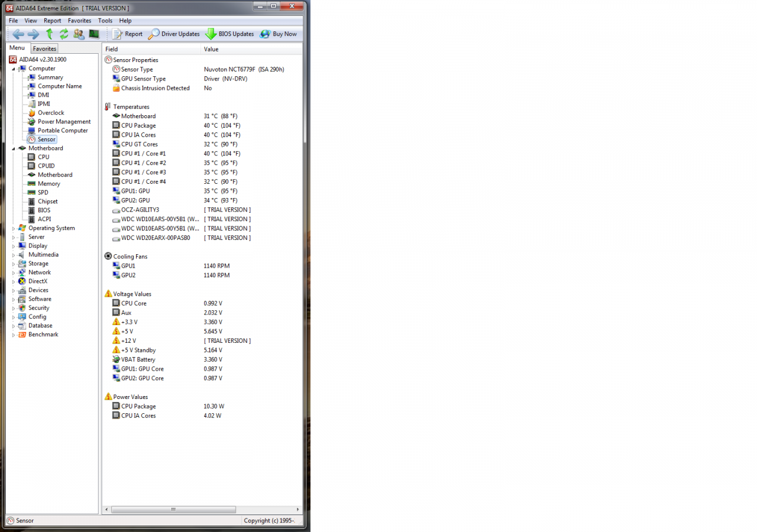Open Summary under Computer

[x=50, y=77]
